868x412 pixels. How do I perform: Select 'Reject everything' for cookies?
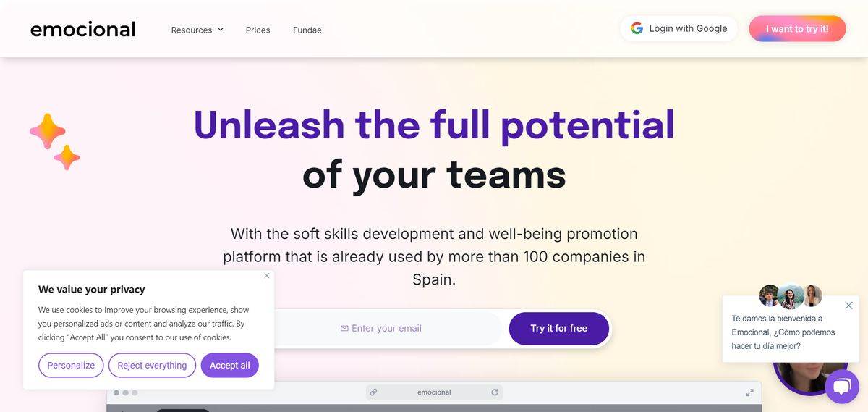[x=152, y=366]
